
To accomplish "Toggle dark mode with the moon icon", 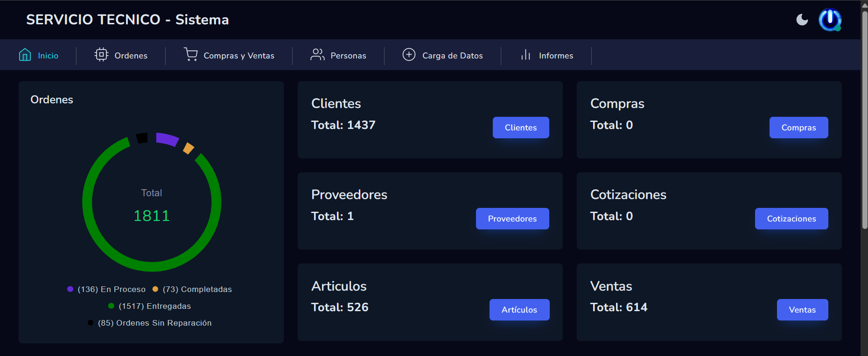I will point(802,20).
